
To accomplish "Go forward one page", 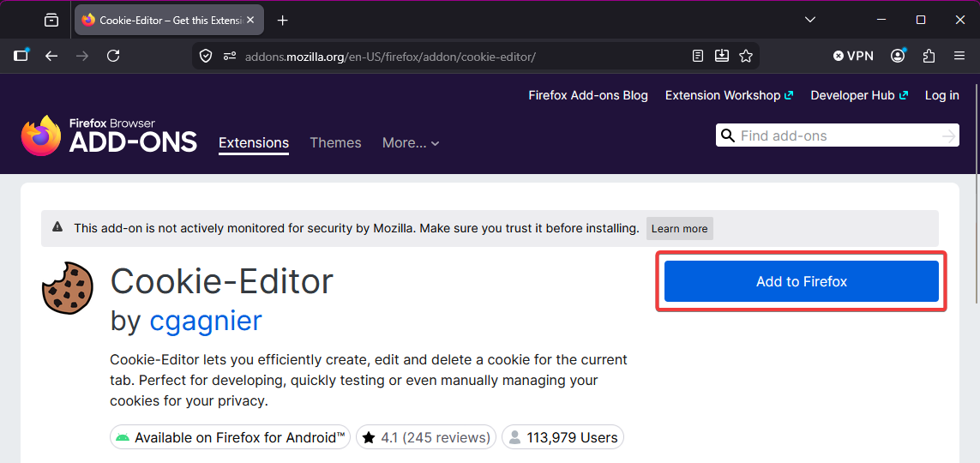I will (x=81, y=57).
